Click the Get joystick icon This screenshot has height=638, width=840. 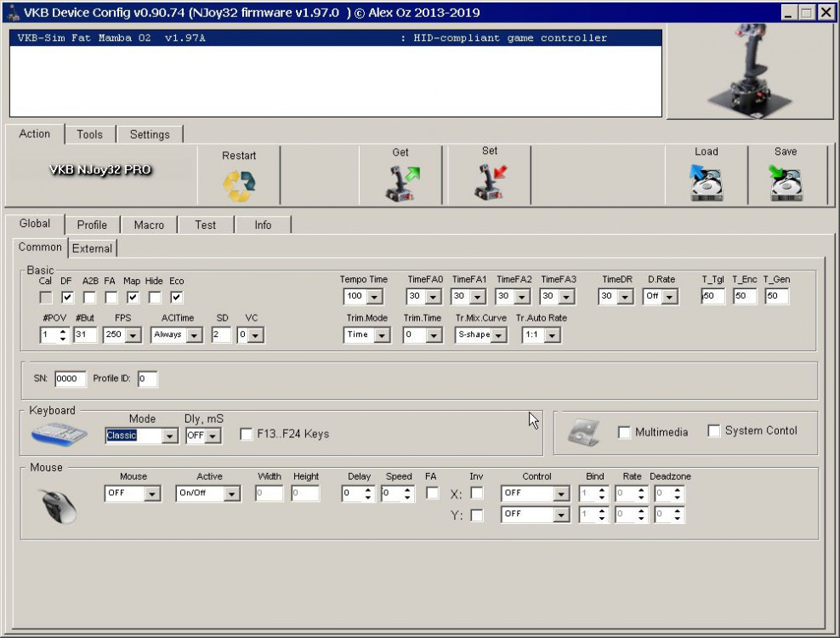point(400,184)
